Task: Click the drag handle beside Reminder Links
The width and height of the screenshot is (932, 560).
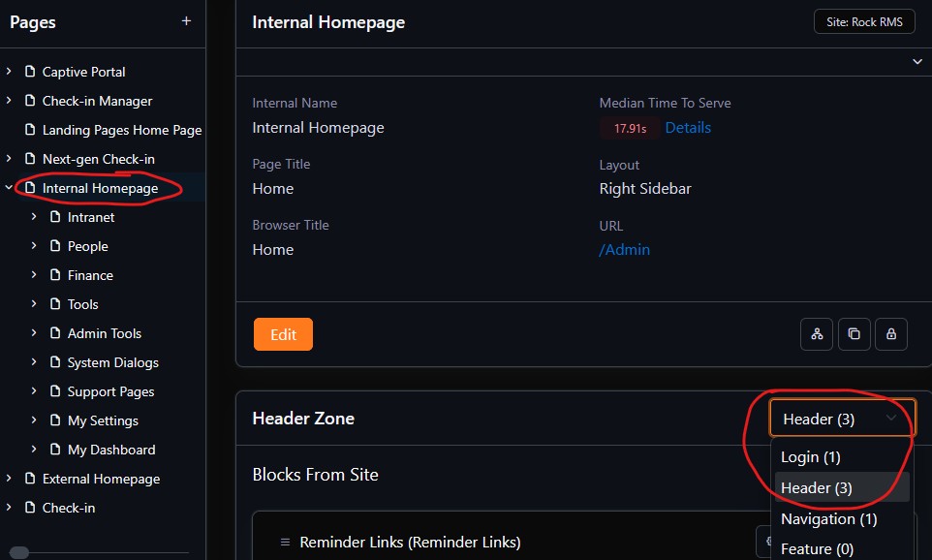Action: tap(285, 543)
